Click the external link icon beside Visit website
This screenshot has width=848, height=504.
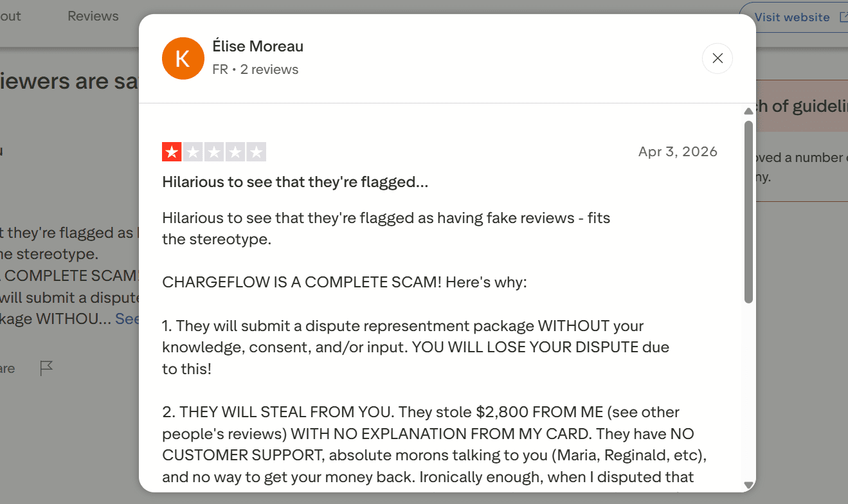tap(844, 17)
